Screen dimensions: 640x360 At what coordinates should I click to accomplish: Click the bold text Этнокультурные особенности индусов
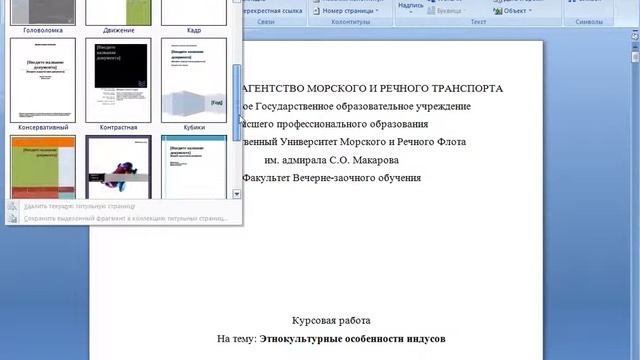[x=352, y=339]
